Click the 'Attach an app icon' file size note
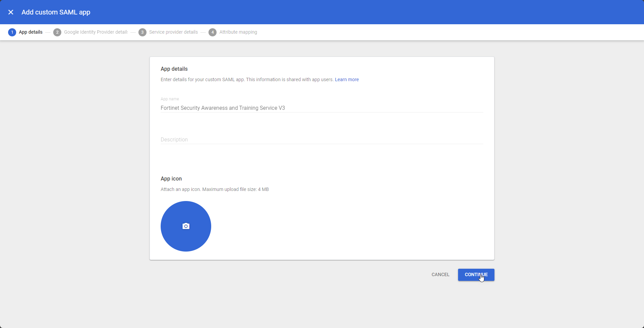Screen dimensions: 644x328 [x=215, y=189]
